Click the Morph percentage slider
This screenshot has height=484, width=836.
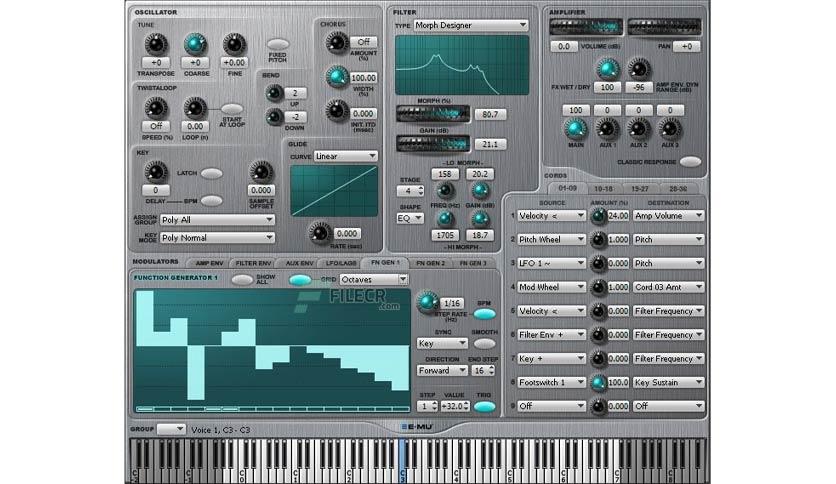click(x=433, y=114)
